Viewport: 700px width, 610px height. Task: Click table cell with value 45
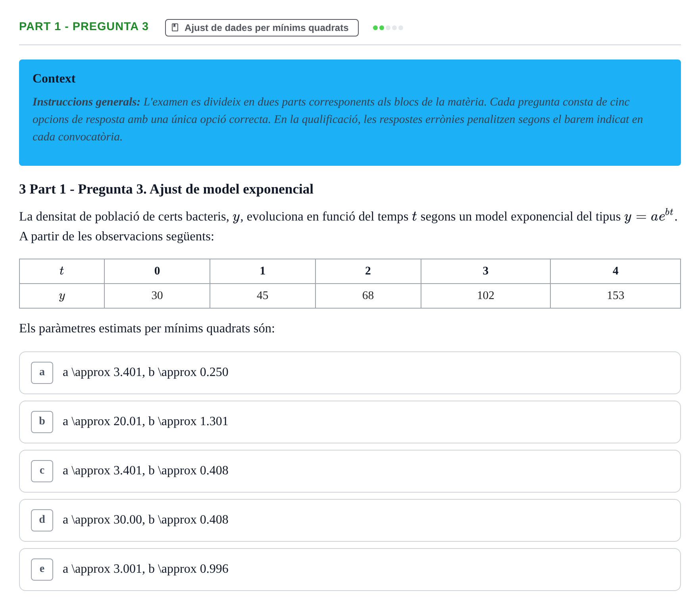[x=263, y=296]
